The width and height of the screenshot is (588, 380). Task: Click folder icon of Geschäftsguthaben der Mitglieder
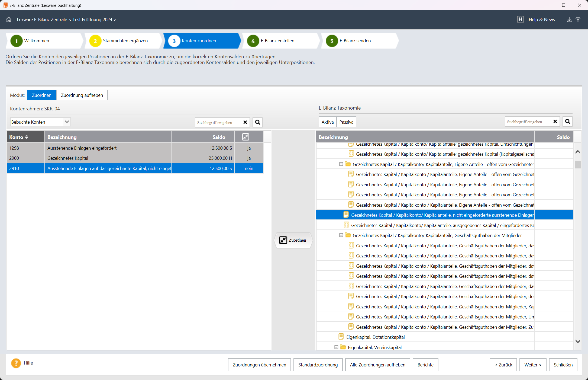348,235
